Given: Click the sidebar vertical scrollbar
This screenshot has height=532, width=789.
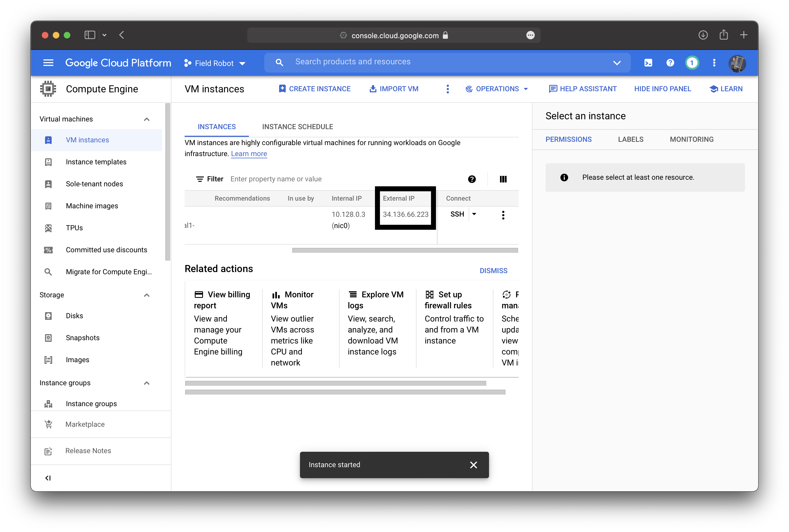Looking at the screenshot, I should click(x=168, y=182).
